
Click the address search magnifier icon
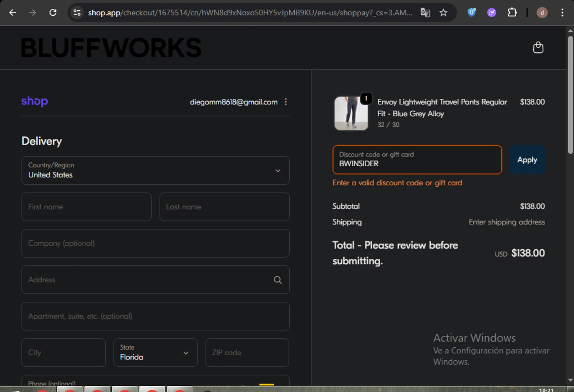coord(278,280)
